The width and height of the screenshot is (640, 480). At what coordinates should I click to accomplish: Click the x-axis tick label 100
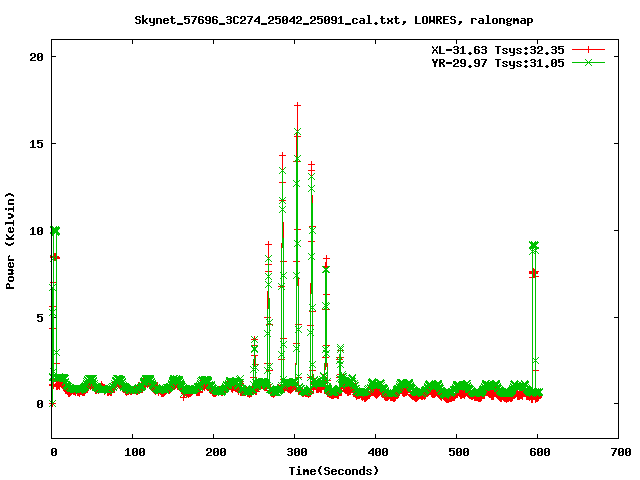coord(134,452)
